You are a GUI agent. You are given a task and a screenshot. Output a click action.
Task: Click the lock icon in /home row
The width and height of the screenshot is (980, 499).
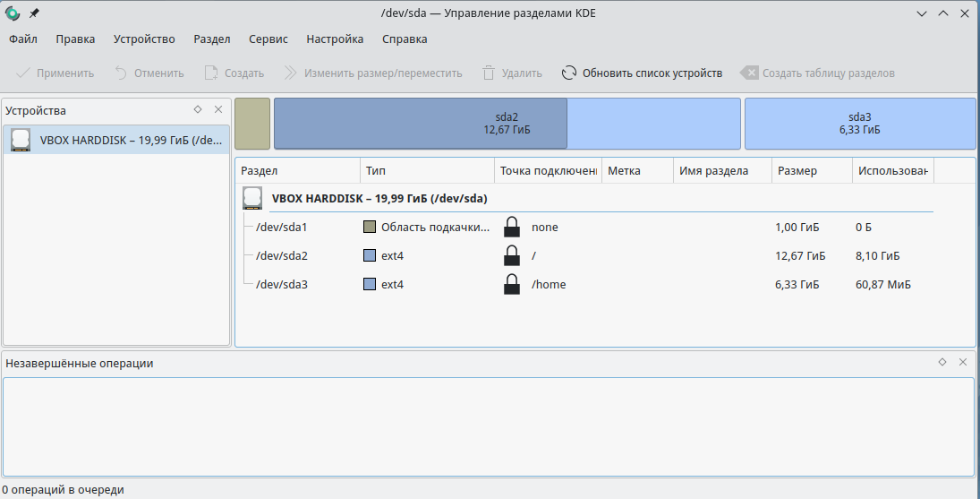(x=511, y=285)
